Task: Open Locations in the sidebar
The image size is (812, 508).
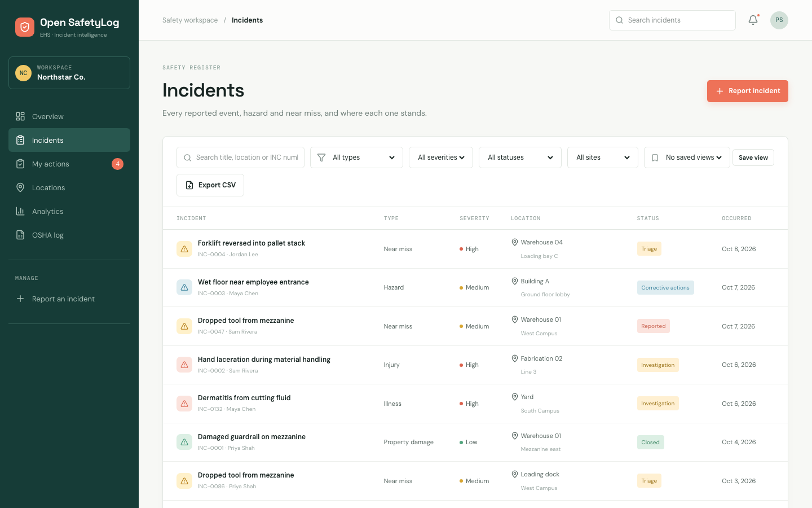Action: 69,187
